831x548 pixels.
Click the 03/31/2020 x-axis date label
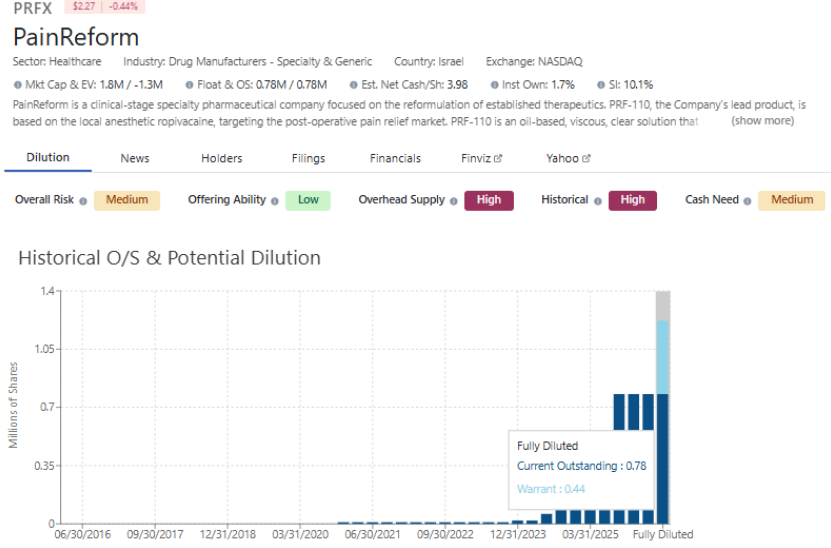click(300, 534)
